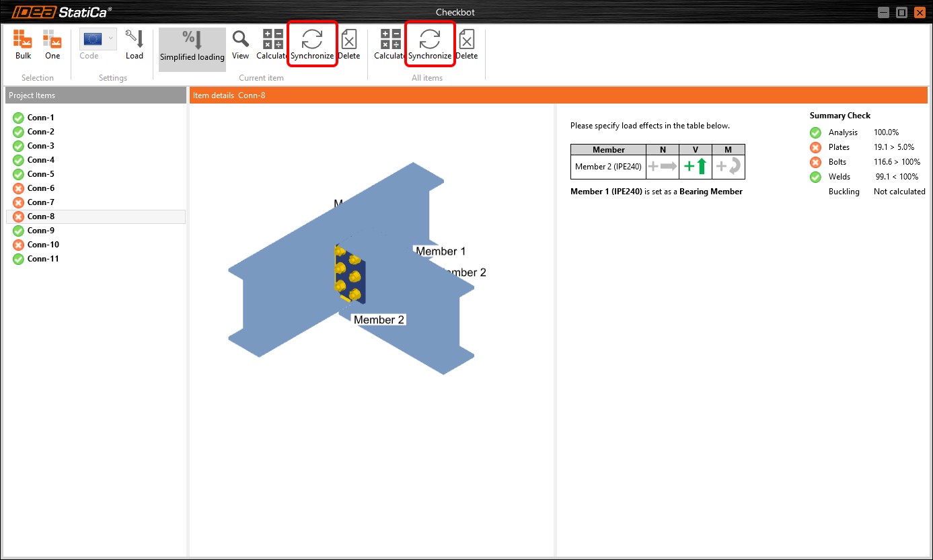
Task: Click the red Bolts check icon
Action: click(815, 162)
